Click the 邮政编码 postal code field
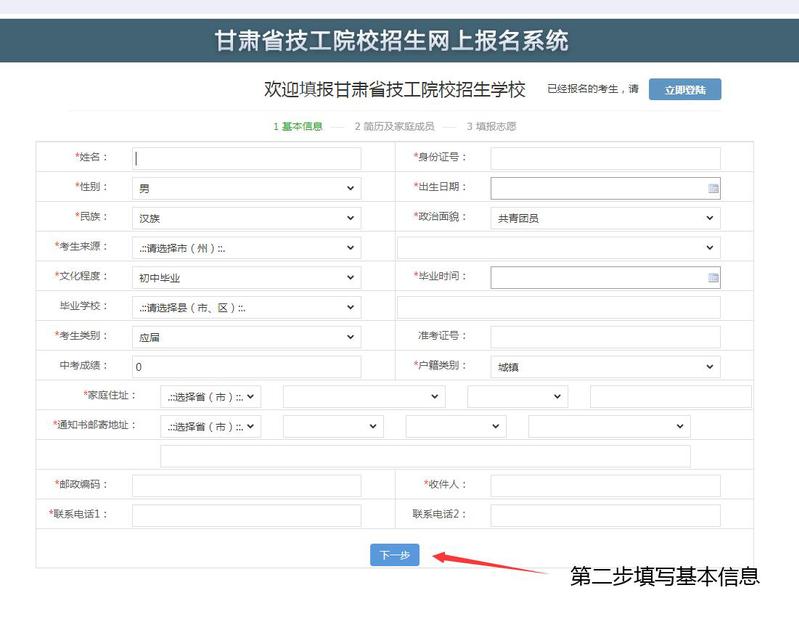The width and height of the screenshot is (799, 638). [x=246, y=486]
